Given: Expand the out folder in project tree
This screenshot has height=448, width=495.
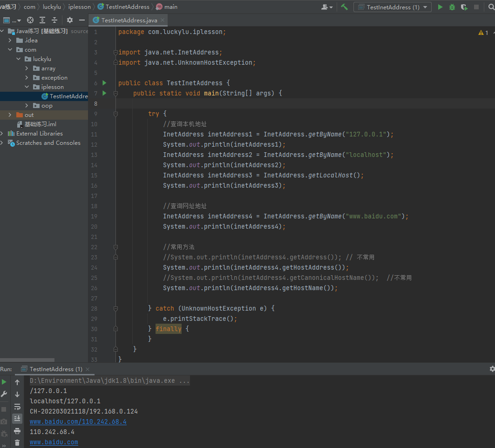Looking at the screenshot, I should click(10, 115).
